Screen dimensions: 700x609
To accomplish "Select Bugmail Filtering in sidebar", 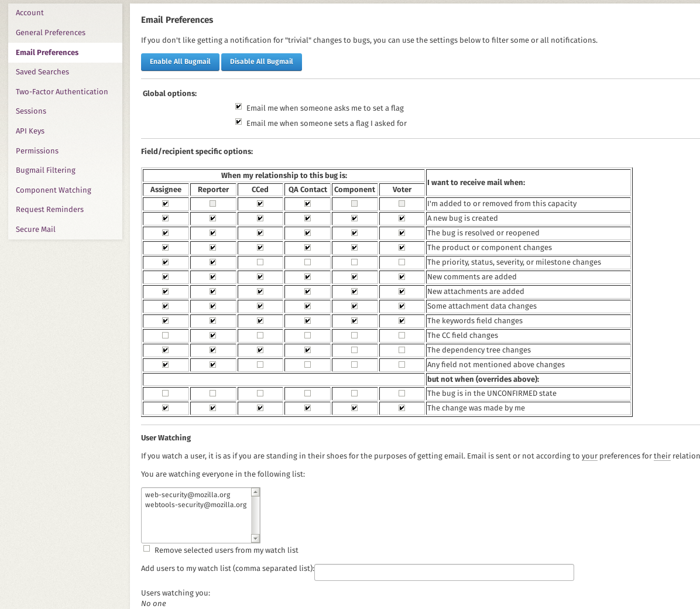I will tap(46, 170).
